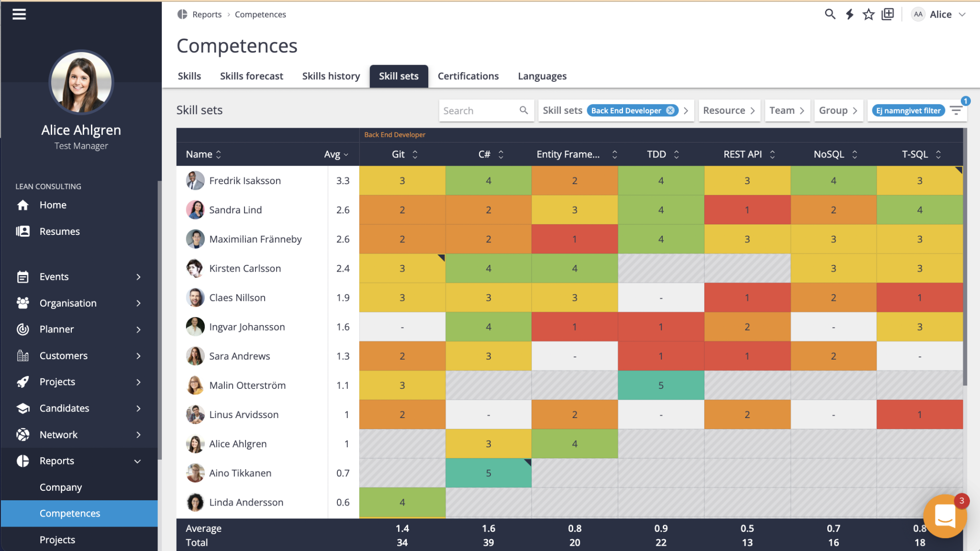Open the chat support bubble icon

tap(945, 517)
